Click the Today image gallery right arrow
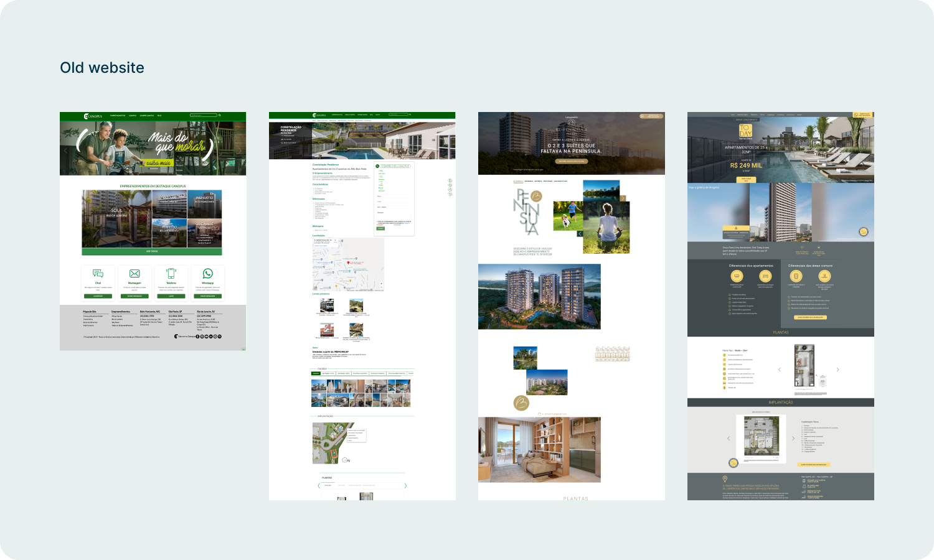The image size is (934, 560). [x=866, y=212]
